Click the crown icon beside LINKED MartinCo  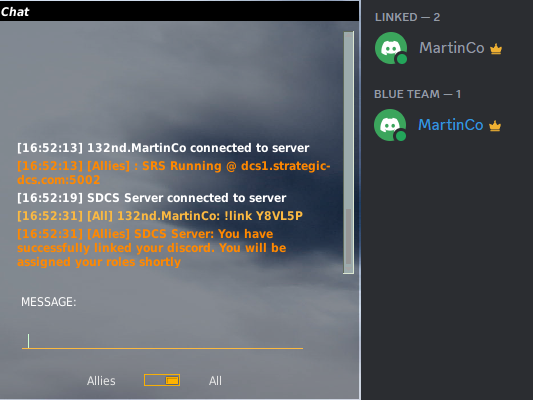click(x=496, y=49)
